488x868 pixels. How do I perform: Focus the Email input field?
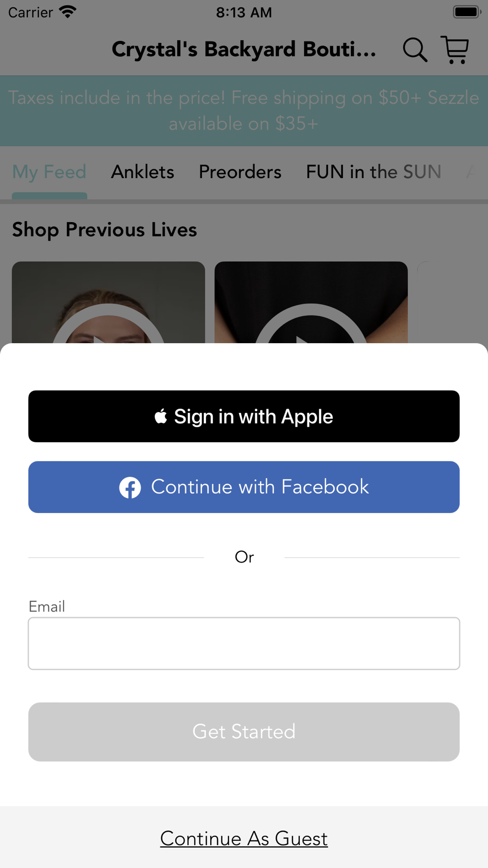(244, 643)
